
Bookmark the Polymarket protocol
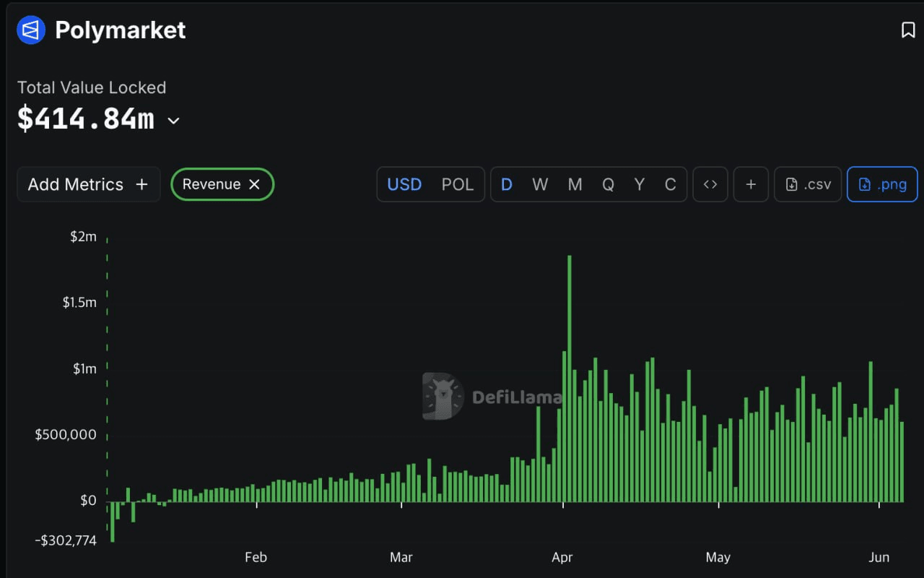point(908,30)
